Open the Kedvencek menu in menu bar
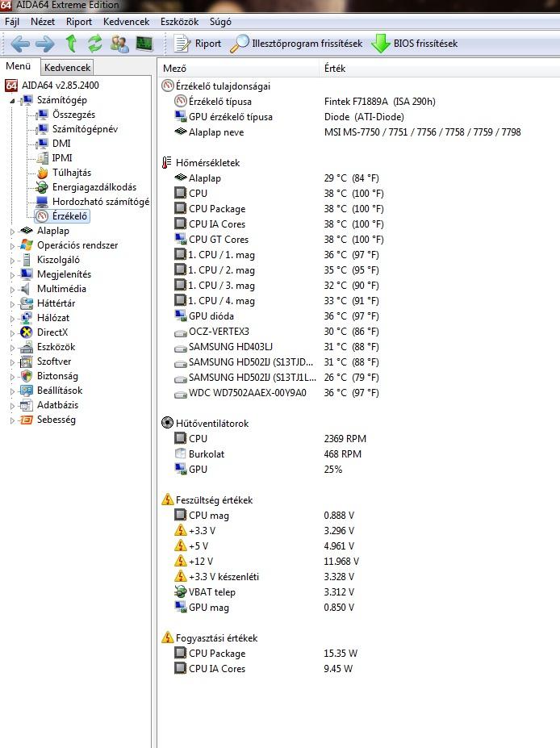The image size is (560, 748). pyautogui.click(x=126, y=22)
